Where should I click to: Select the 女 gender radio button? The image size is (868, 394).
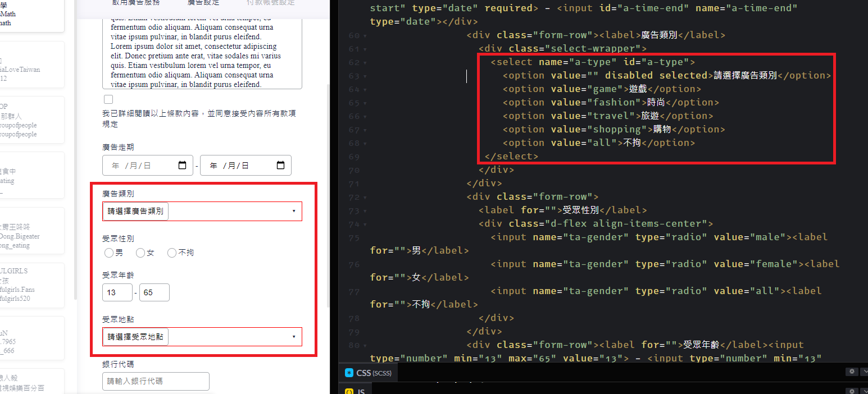[140, 253]
